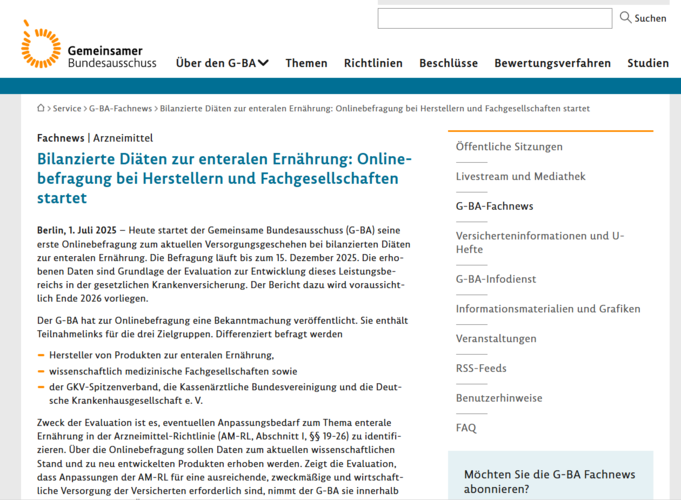The width and height of the screenshot is (681, 500).
Task: Expand the Über den G-BA menu
Action: coord(222,63)
